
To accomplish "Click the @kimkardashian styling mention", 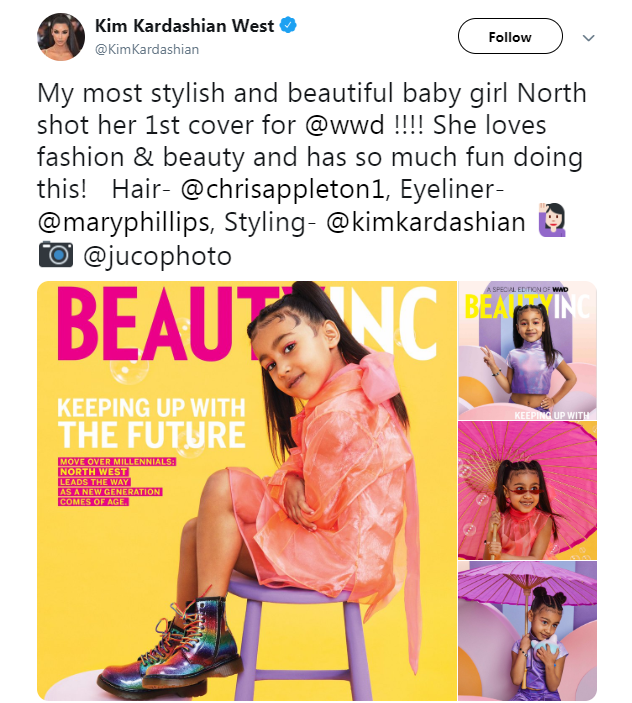I will [x=426, y=222].
